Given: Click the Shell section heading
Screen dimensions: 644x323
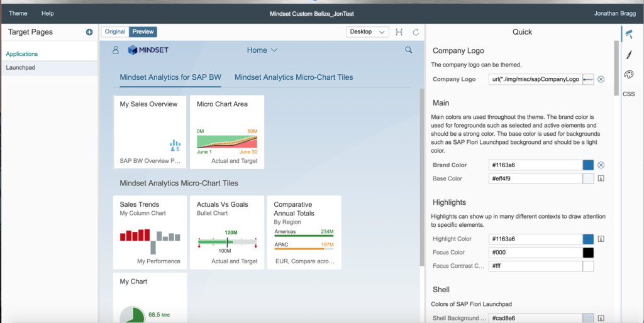Looking at the screenshot, I should point(441,289).
